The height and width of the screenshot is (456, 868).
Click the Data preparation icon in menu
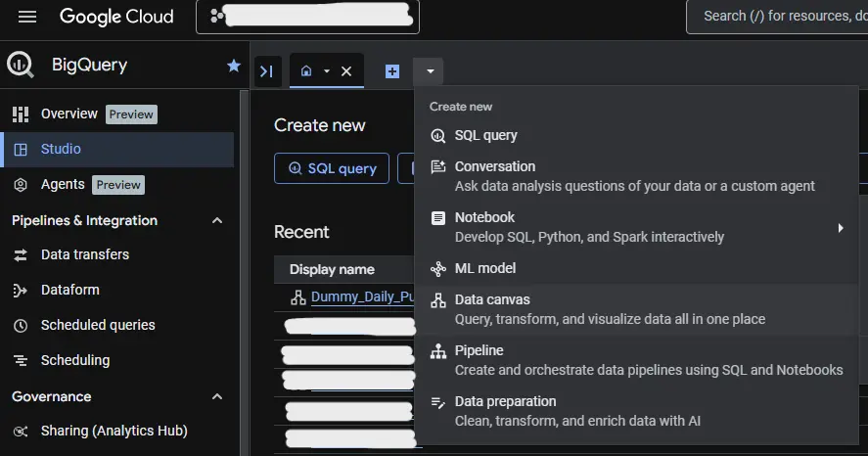coord(437,402)
